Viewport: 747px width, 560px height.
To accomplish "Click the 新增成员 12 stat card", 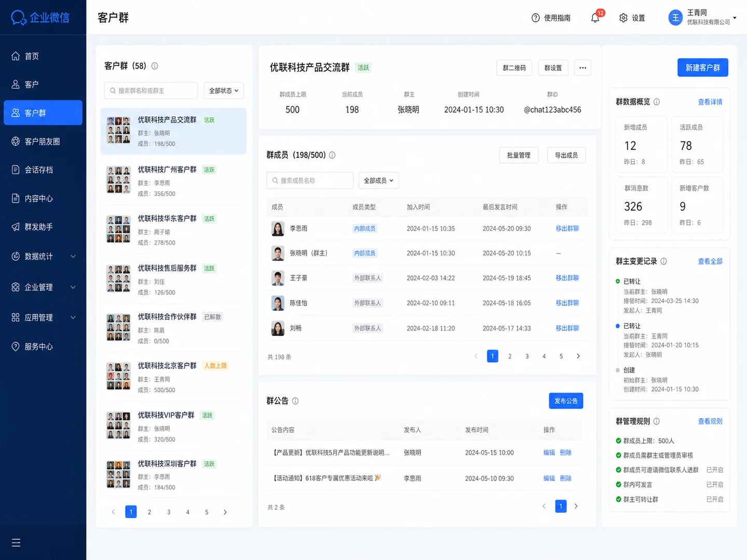I will [x=642, y=145].
